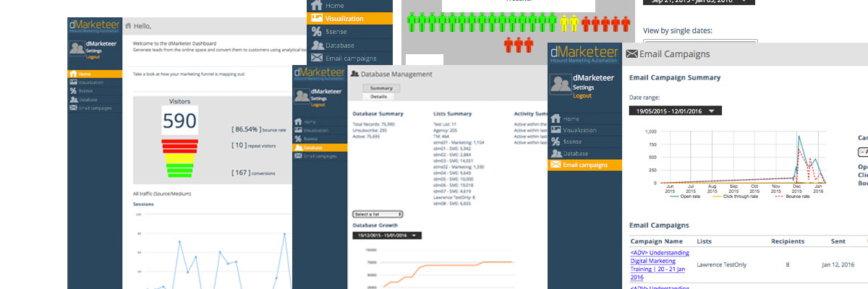Click Logout in the dashboard window sidebar
The width and height of the screenshot is (868, 289).
click(93, 56)
